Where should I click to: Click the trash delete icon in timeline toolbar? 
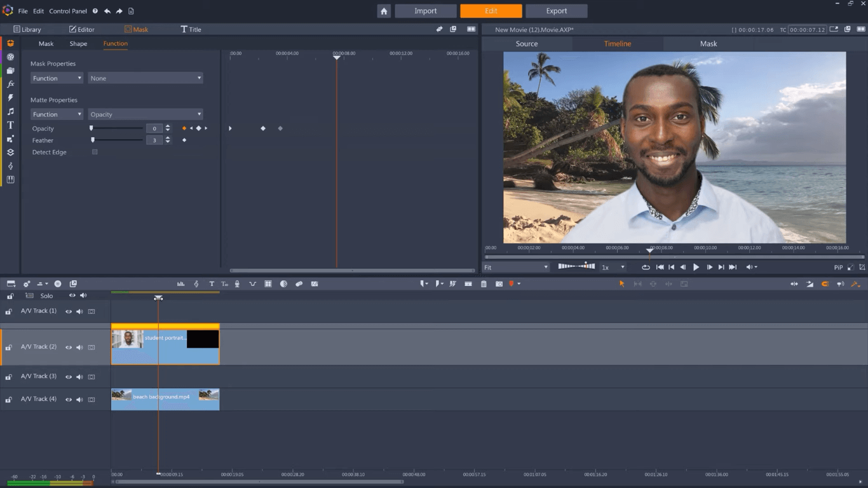pos(484,284)
